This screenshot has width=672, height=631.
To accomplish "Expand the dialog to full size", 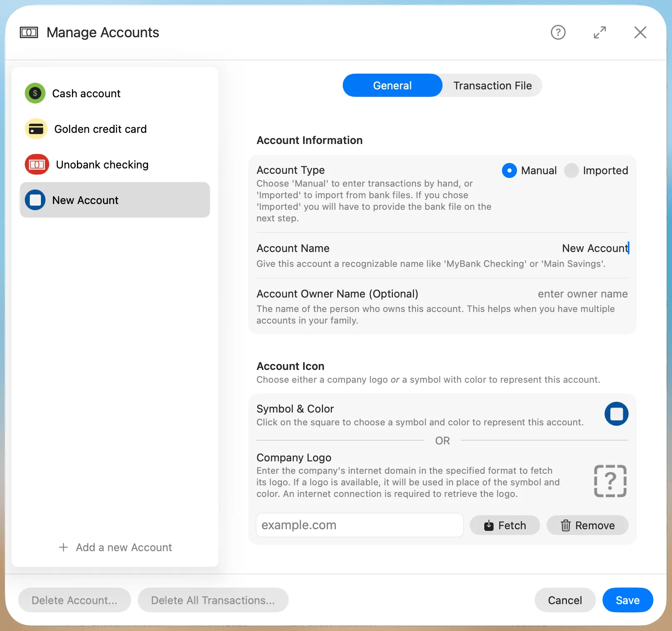I will pos(600,32).
